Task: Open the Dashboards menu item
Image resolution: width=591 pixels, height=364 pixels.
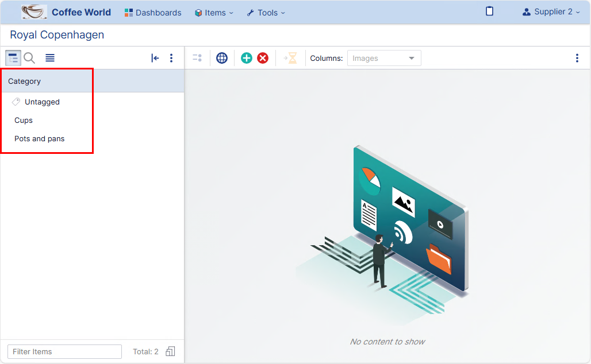Action: pyautogui.click(x=153, y=13)
